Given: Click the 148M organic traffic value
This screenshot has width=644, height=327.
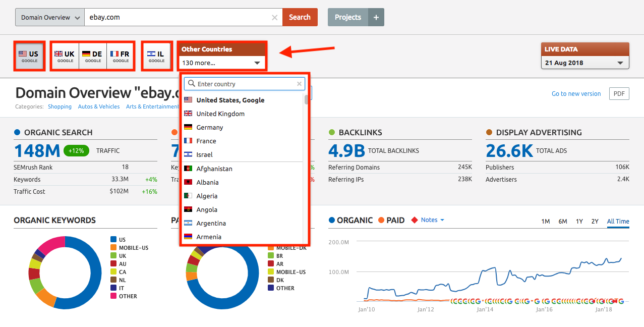Looking at the screenshot, I should 37,150.
